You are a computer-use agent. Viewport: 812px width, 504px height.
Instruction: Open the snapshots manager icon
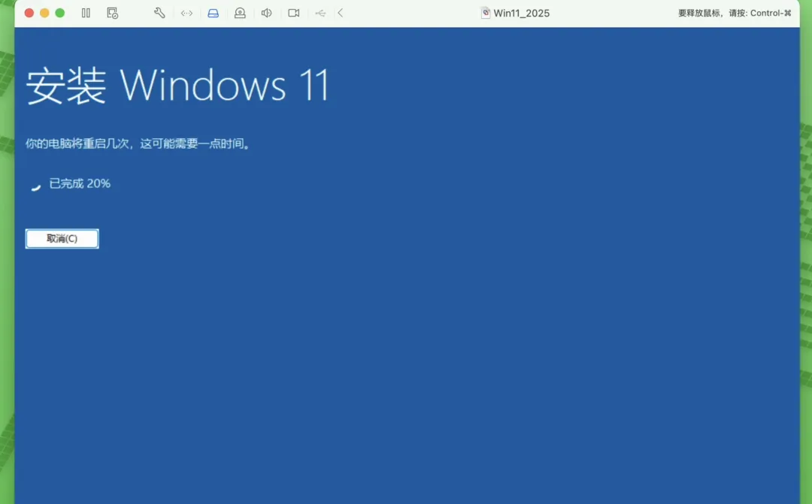click(112, 13)
